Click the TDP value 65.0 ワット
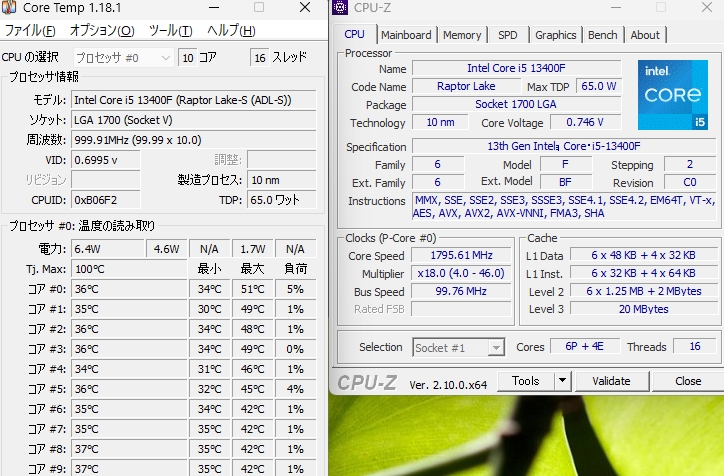 point(282,200)
